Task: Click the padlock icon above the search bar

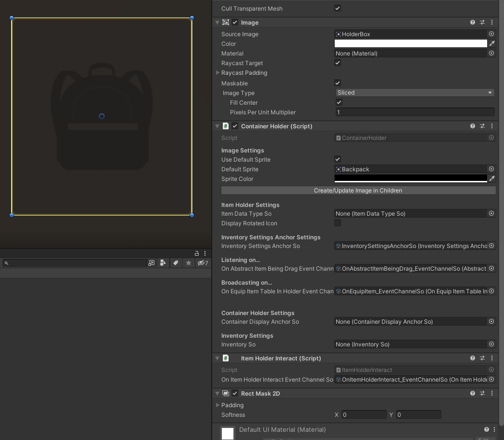Action: (x=196, y=253)
